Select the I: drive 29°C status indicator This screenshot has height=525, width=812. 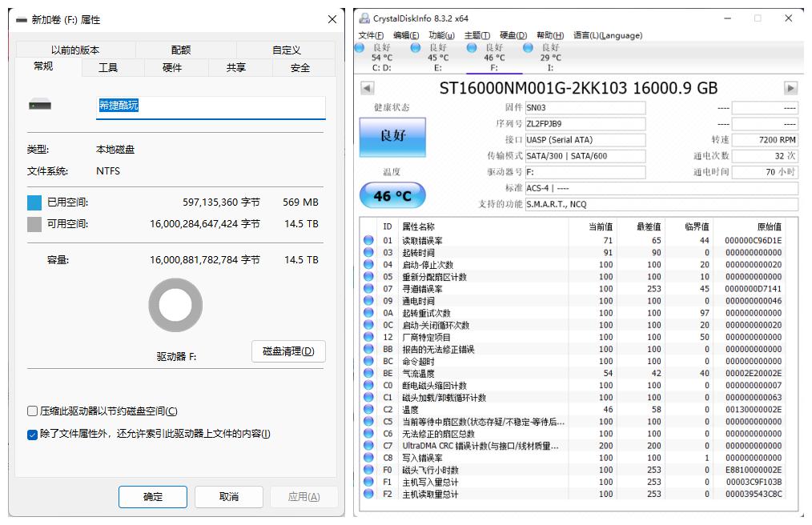[527, 48]
